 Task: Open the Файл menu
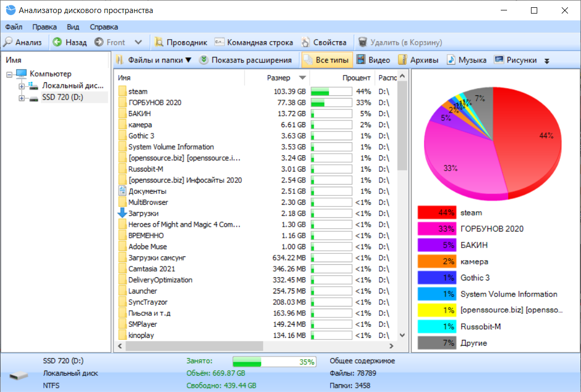tap(14, 27)
